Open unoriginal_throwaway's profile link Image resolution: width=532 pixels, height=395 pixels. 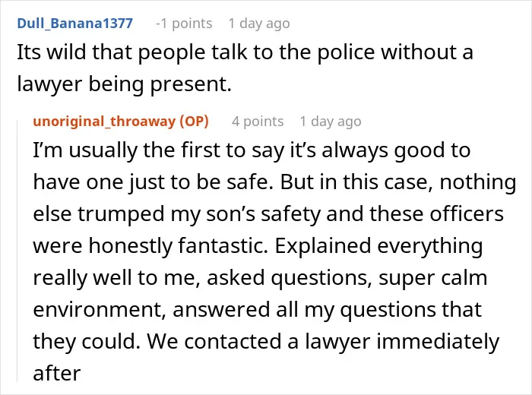104,122
